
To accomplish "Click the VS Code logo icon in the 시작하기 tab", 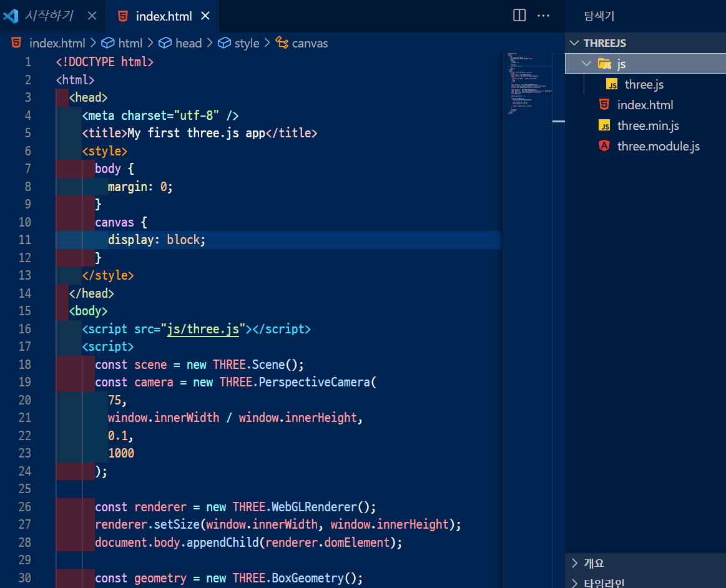I will pyautogui.click(x=11, y=16).
